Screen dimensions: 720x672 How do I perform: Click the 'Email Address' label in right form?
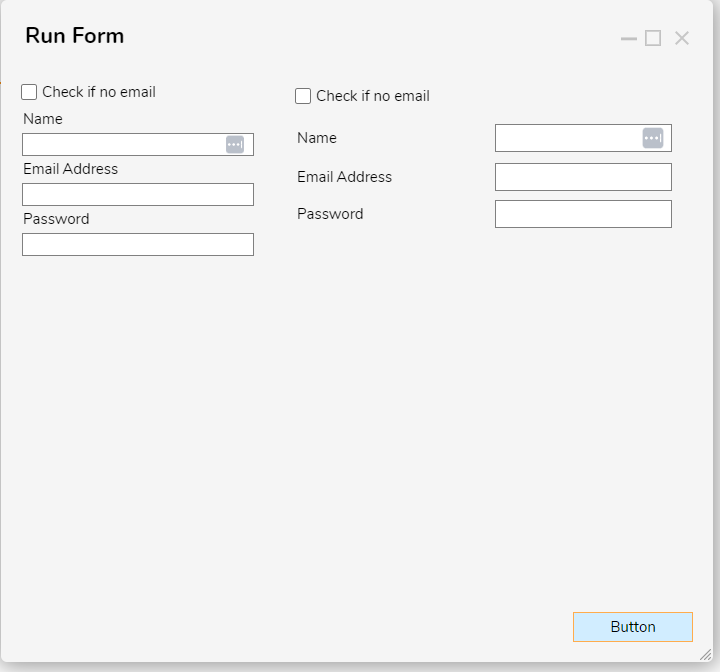[344, 177]
